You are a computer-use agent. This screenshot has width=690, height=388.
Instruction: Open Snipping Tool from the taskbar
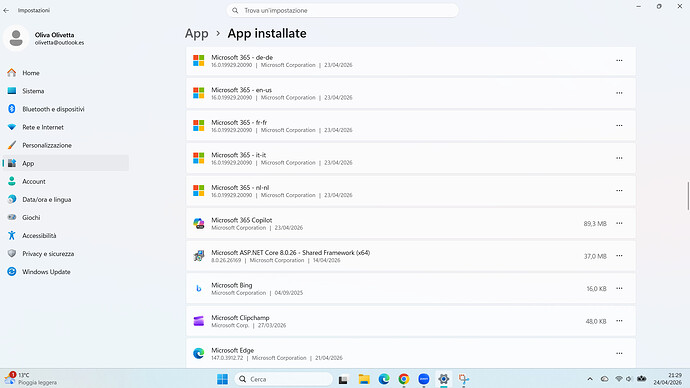click(x=463, y=379)
